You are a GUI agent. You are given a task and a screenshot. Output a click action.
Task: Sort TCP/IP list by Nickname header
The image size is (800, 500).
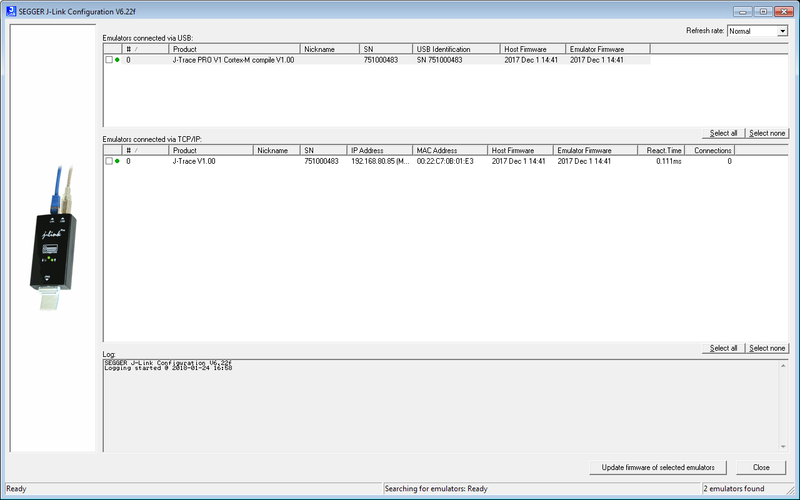pos(277,151)
